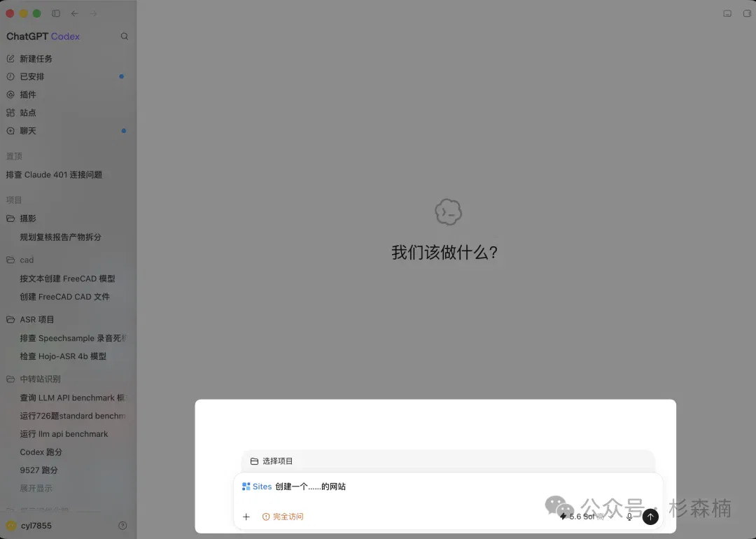Image resolution: width=756 pixels, height=539 pixels.
Task: Start voice input with the microphone
Action: point(629,517)
